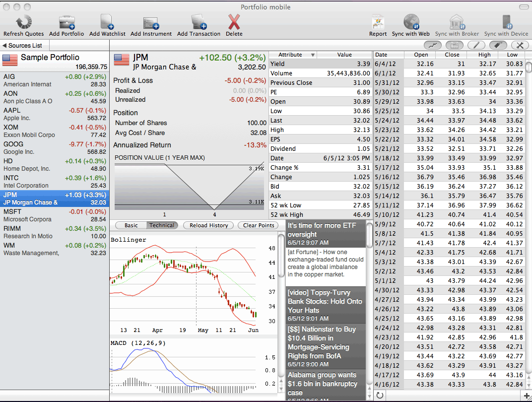Open the Report icon in toolbar
The image size is (532, 402).
click(378, 22)
